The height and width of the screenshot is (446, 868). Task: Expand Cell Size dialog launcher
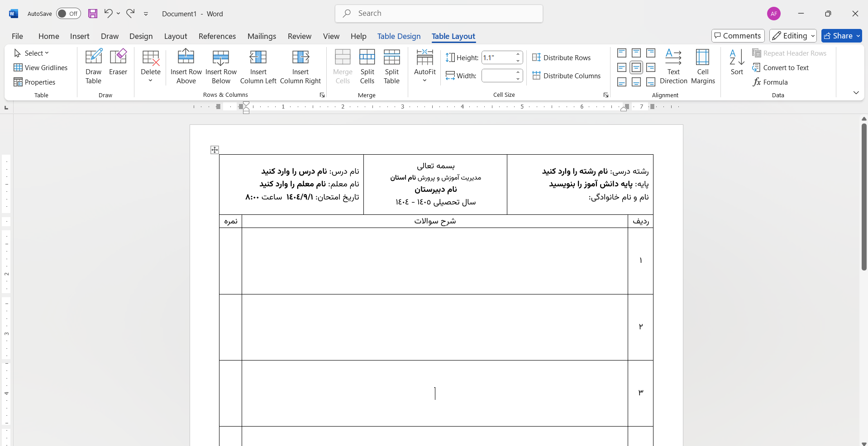606,95
